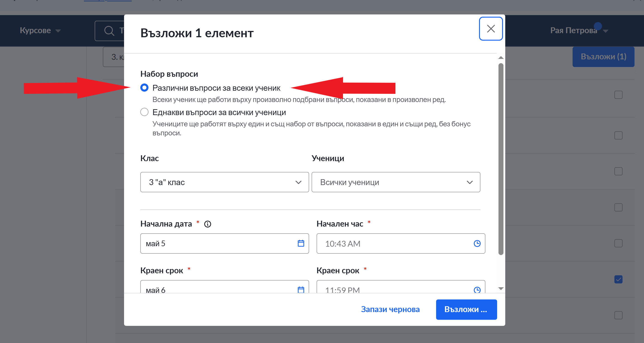
Task: Show info tooltip next to Начална дата
Action: click(x=207, y=224)
